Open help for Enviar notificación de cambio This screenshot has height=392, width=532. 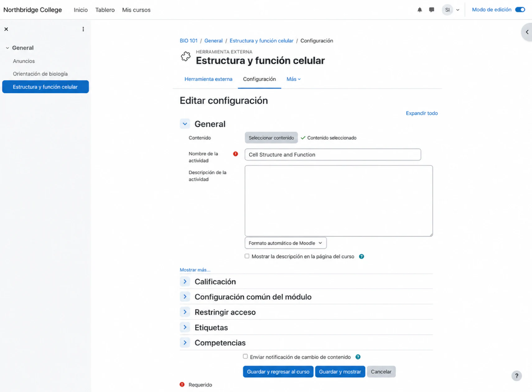[358, 357]
